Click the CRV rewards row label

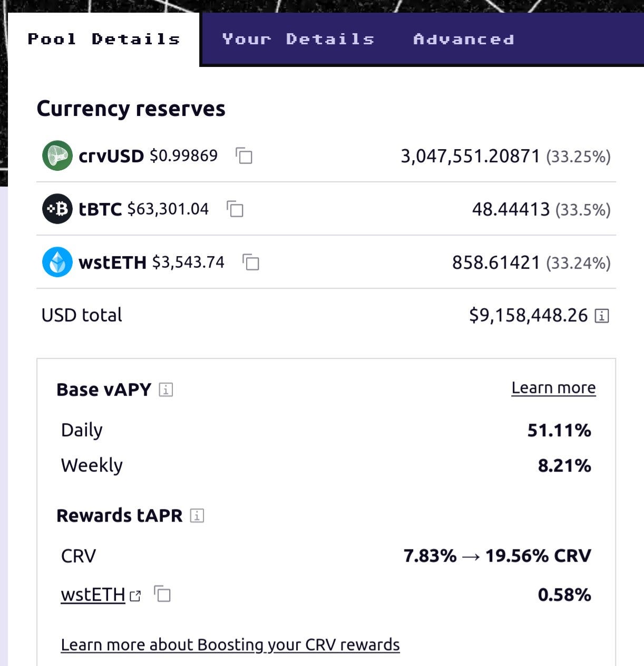coord(79,556)
